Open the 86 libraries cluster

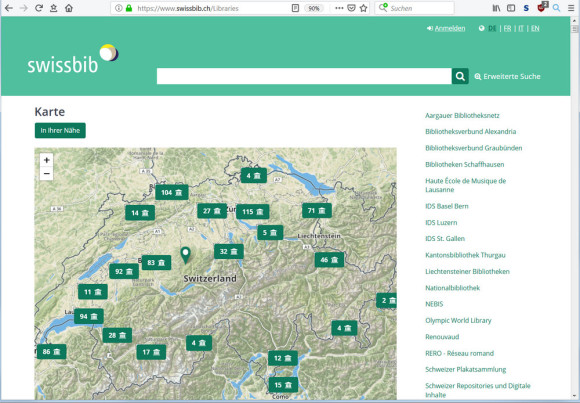pos(51,352)
